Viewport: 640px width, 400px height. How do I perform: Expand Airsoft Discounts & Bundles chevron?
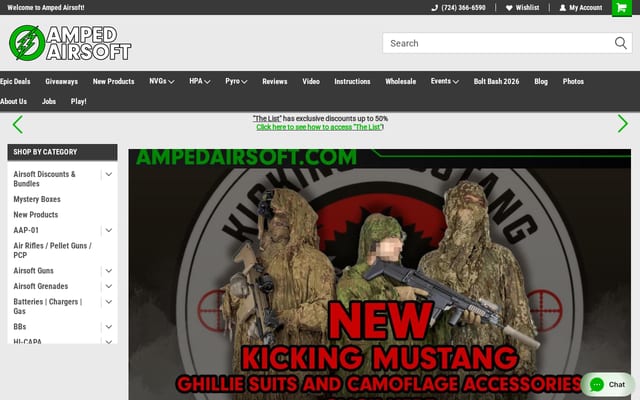click(109, 174)
